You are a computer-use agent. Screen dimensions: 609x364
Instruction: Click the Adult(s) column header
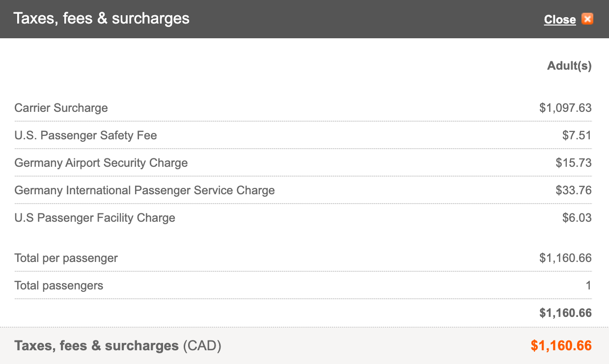[569, 66]
